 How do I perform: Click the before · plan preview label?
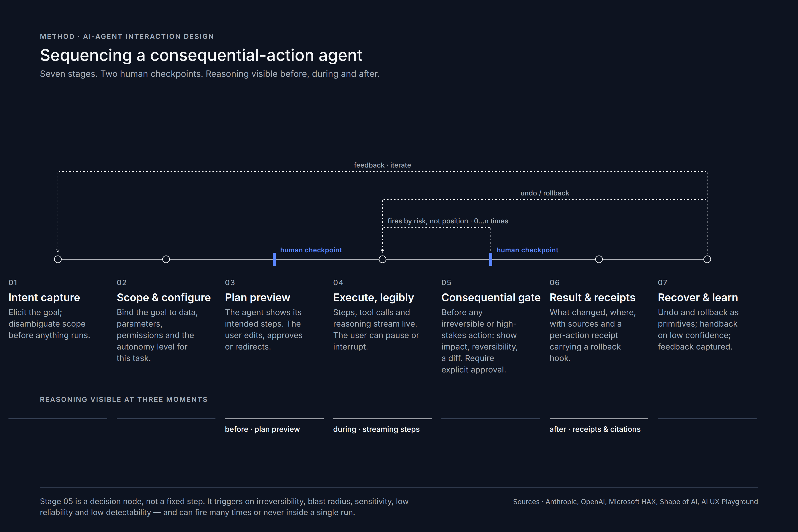[262, 429]
